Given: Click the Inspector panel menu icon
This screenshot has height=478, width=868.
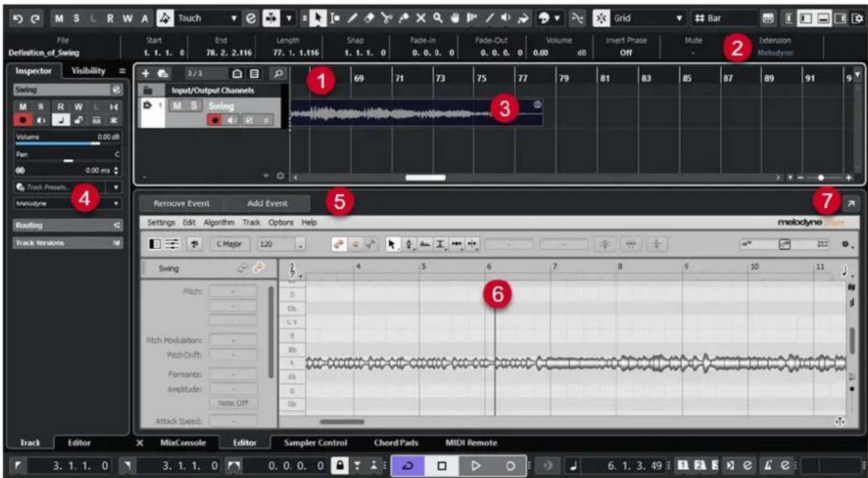Looking at the screenshot, I should 122,71.
